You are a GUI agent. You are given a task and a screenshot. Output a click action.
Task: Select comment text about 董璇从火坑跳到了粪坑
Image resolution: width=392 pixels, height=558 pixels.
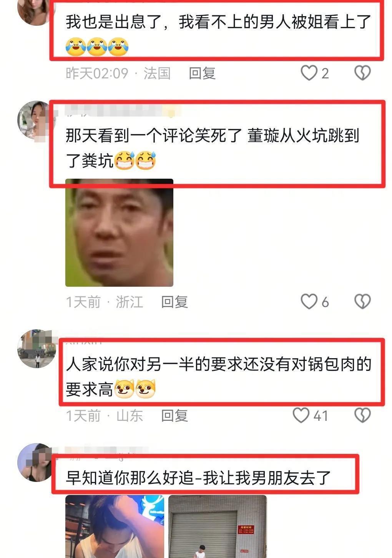pos(212,148)
